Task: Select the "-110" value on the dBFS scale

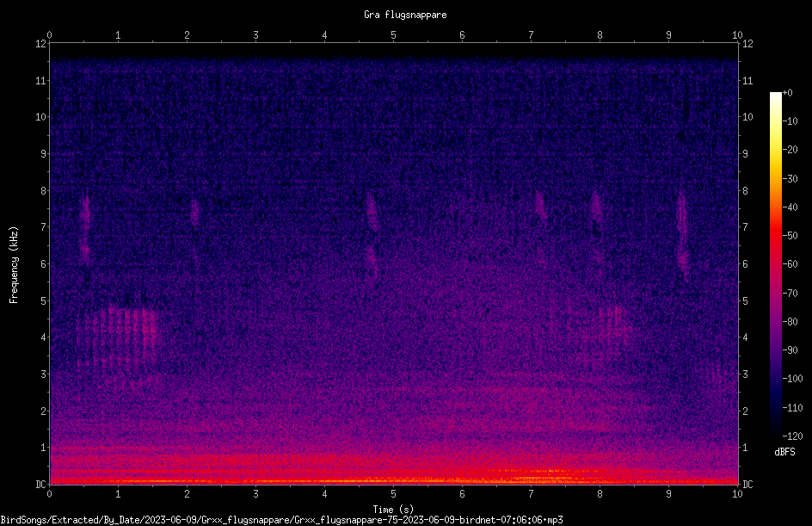Action: point(792,408)
